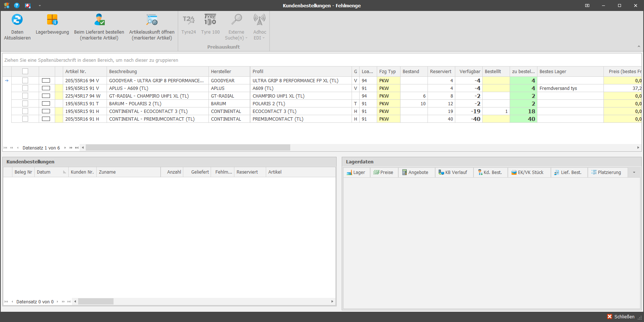Open the KB Verlauf tab
644x322 pixels.
point(453,172)
